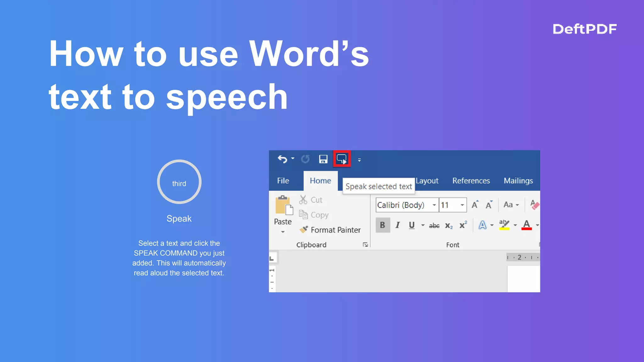Open the font color dropdown arrow
This screenshot has height=362, width=644.
coord(537,225)
